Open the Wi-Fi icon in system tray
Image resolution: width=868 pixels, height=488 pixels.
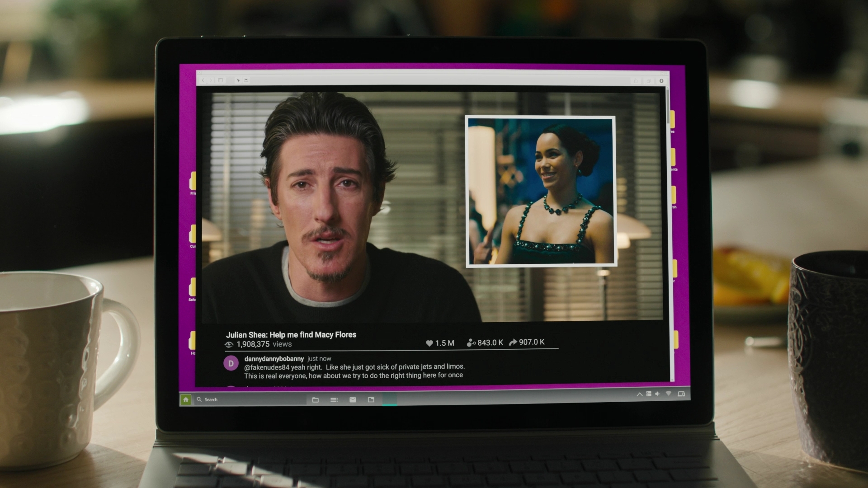[669, 394]
